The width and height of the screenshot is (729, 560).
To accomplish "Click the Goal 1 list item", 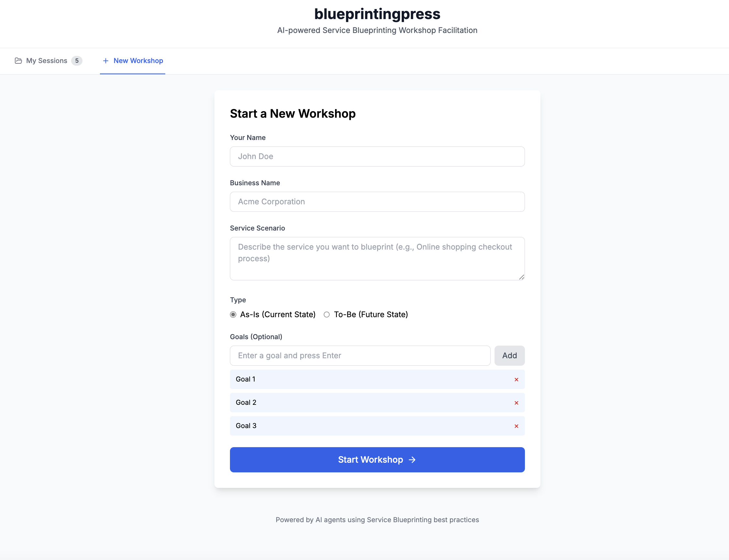I will click(367, 379).
